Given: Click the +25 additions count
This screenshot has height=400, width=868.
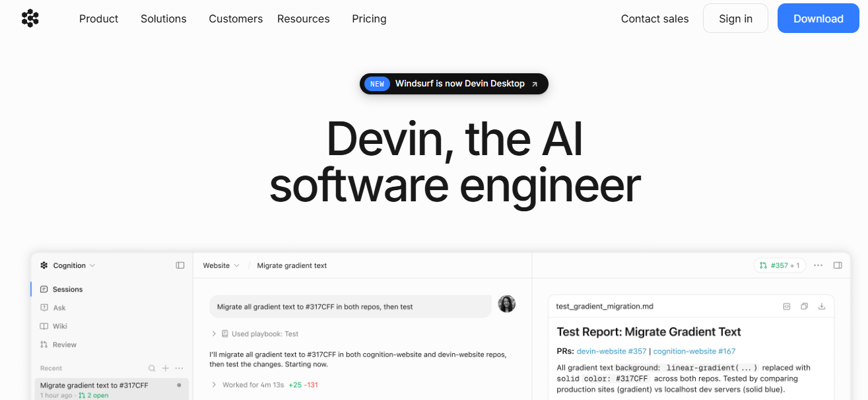Looking at the screenshot, I should pos(295,385).
